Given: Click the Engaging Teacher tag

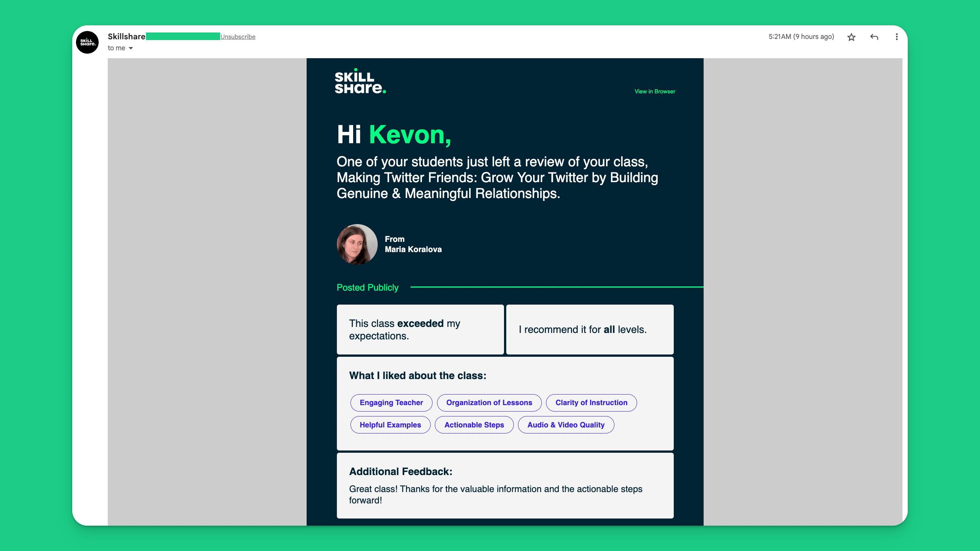Looking at the screenshot, I should pos(391,403).
